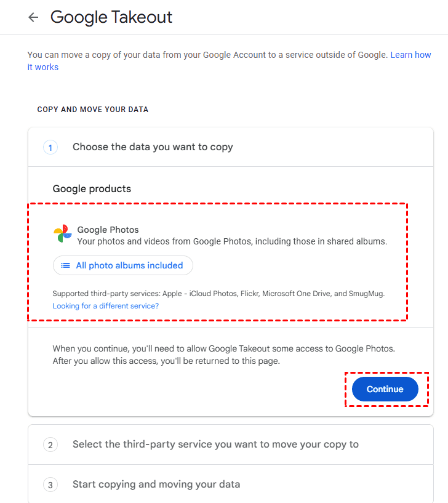Click the COPY AND MOVE YOUR DATA label
The height and width of the screenshot is (503, 448).
(93, 110)
